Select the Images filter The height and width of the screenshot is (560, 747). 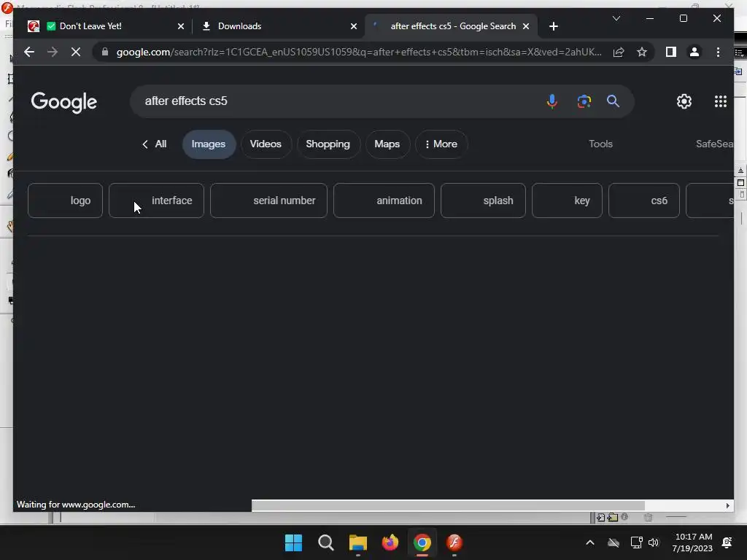(209, 144)
